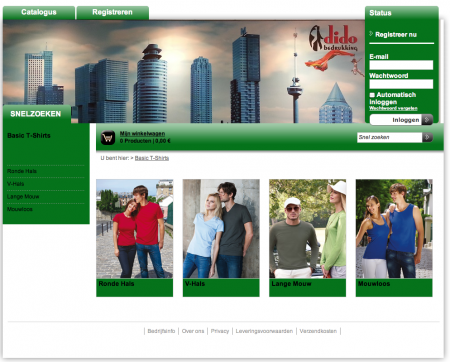Image resolution: width=450 pixels, height=362 pixels.
Task: Open the Catalogus tab
Action: click(x=39, y=13)
